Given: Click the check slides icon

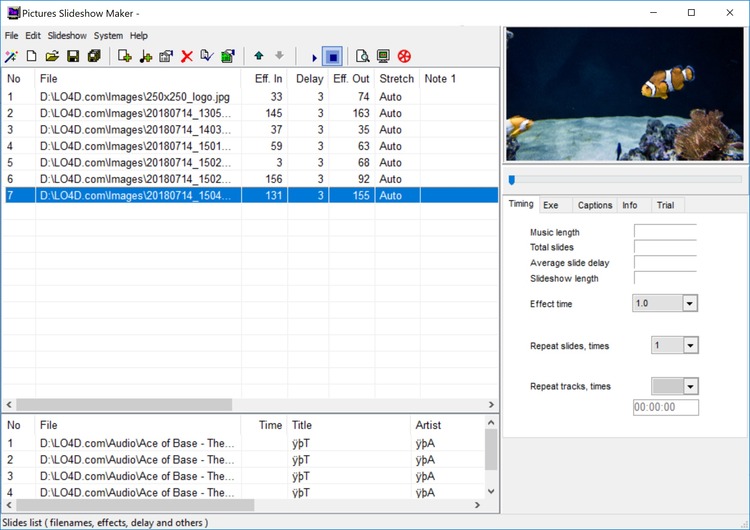Looking at the screenshot, I should (207, 56).
